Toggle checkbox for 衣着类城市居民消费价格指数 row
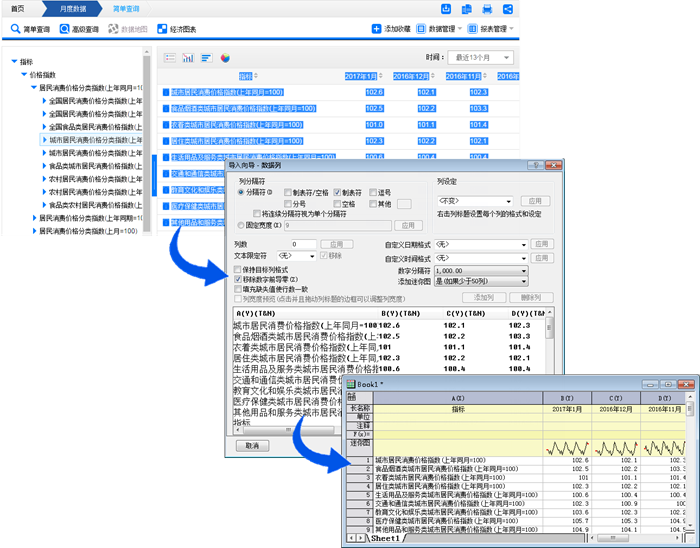This screenshot has height=548, width=700. point(166,125)
